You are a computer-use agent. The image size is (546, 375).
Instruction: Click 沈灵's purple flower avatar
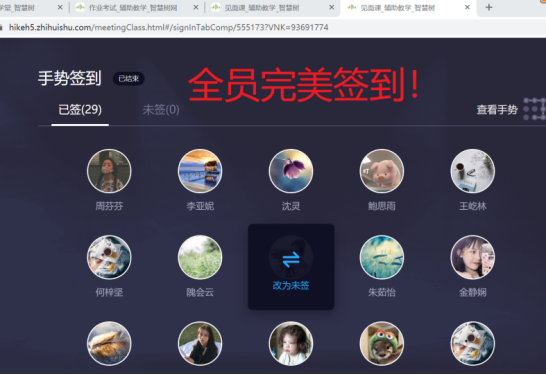pos(291,171)
